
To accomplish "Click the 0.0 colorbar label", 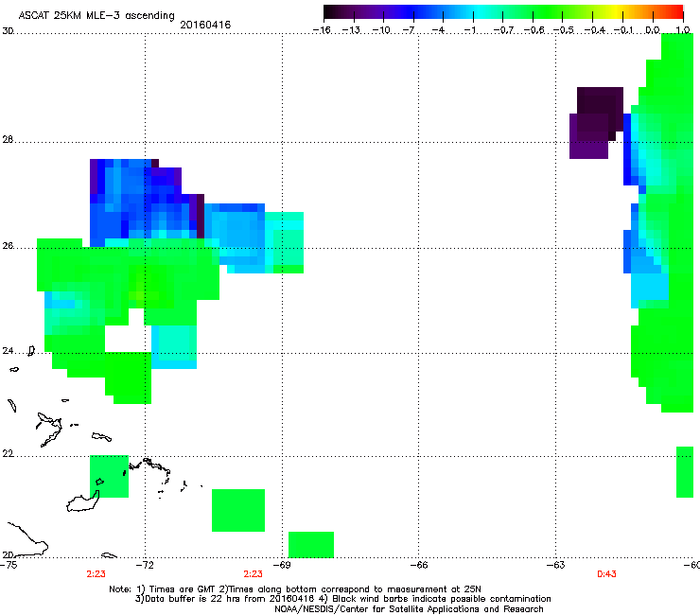I will 653,30.
